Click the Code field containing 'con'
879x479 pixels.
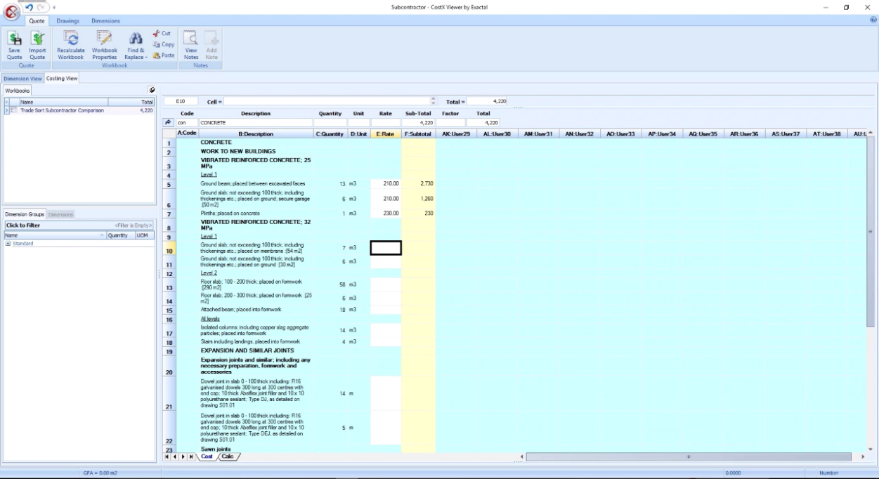point(187,122)
